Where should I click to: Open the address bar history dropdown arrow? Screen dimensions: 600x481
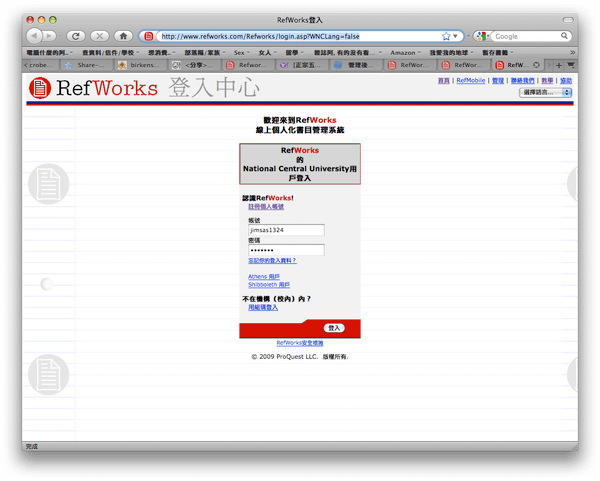click(x=455, y=36)
